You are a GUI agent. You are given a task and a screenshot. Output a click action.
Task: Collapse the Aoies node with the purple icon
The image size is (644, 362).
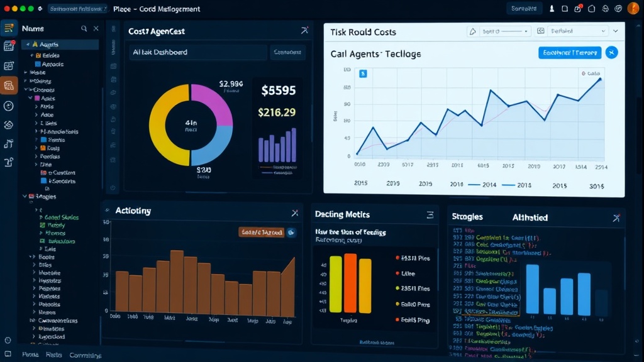pyautogui.click(x=30, y=98)
